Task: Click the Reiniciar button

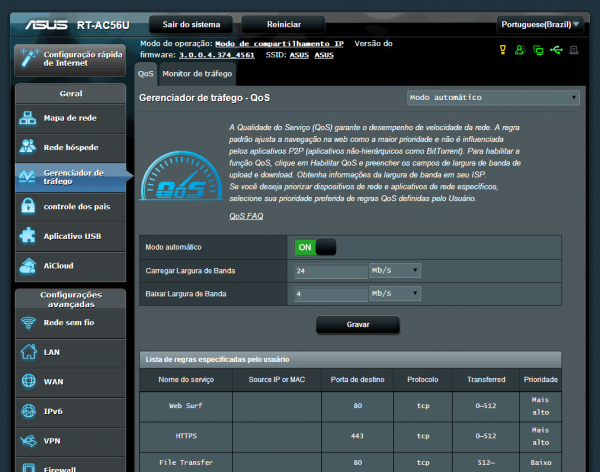Action: tap(284, 24)
